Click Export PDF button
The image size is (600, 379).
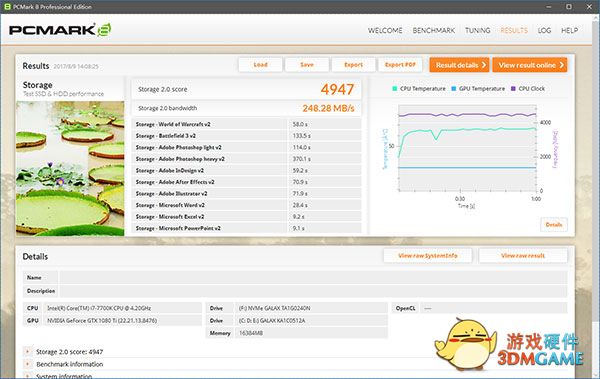coord(400,65)
